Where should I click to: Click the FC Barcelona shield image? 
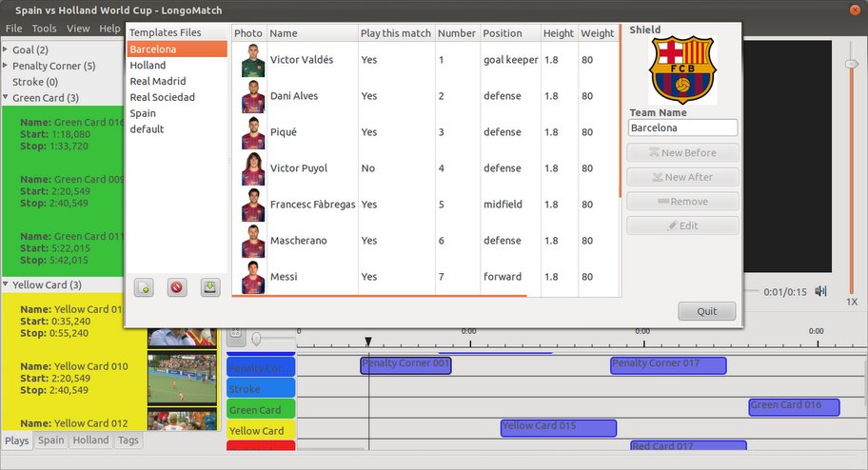pos(682,70)
